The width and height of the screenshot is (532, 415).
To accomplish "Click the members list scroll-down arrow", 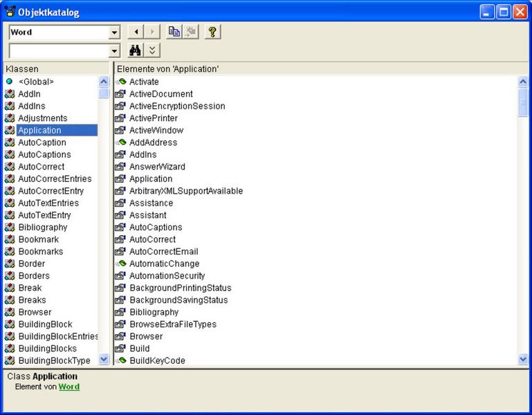I will (x=523, y=359).
